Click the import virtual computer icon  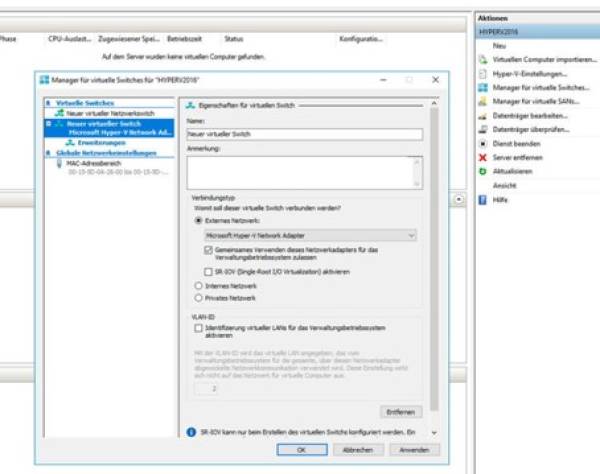click(x=483, y=59)
